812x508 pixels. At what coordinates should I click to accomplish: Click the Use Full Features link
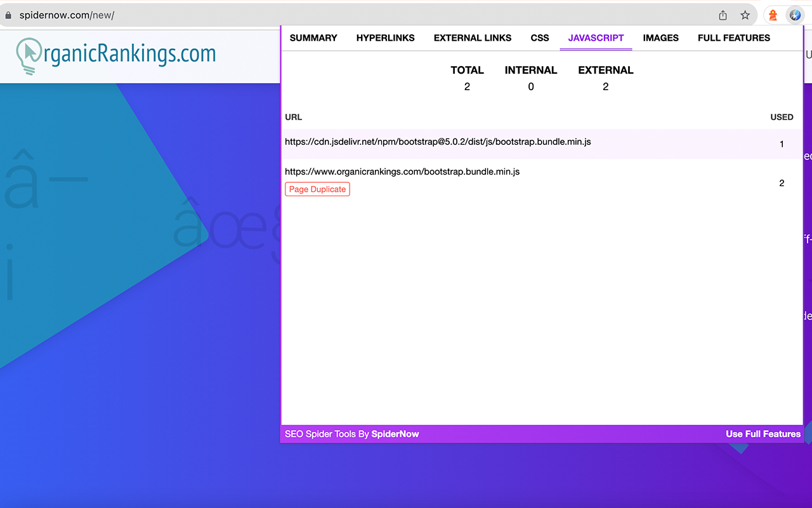point(763,434)
